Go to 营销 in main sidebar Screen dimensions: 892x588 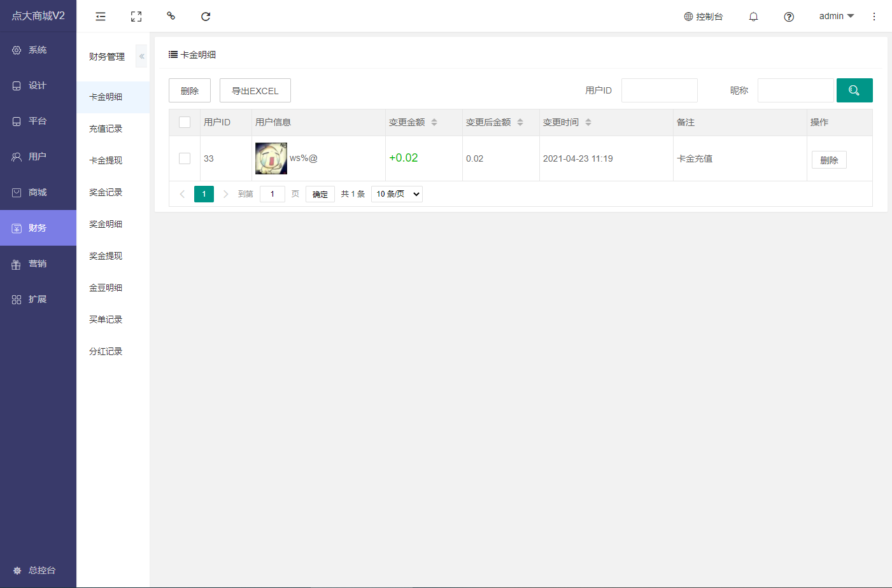pos(38,263)
